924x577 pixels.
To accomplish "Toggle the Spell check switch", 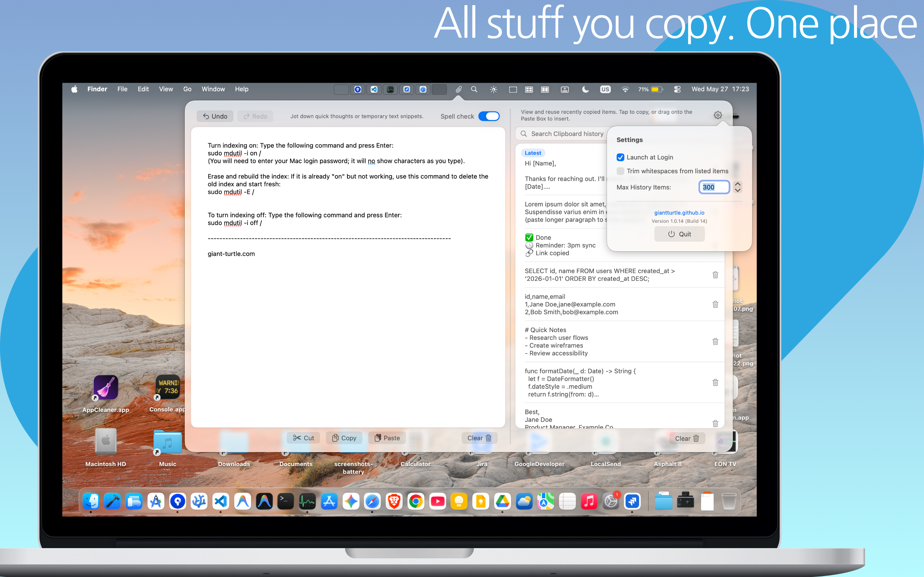I will click(x=489, y=116).
